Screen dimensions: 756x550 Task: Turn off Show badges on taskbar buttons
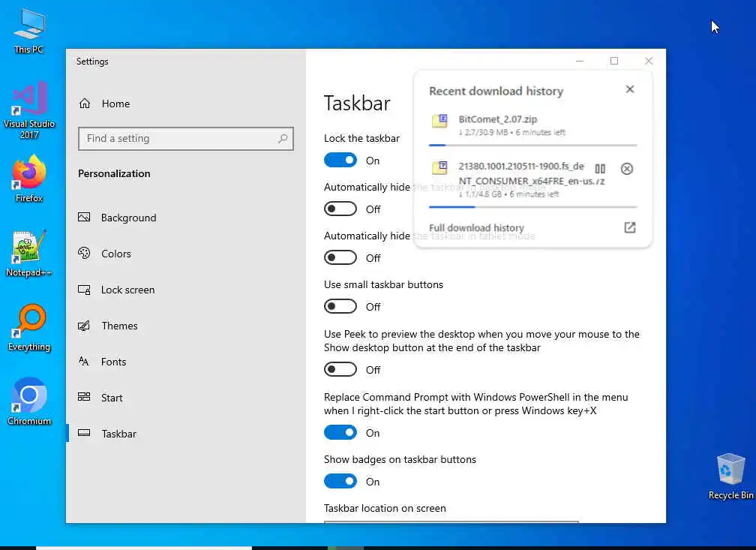click(x=340, y=481)
